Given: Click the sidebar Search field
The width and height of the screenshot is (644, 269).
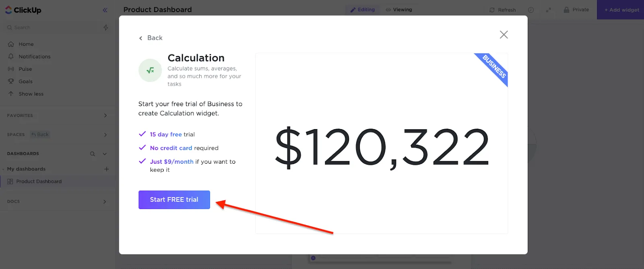Looking at the screenshot, I should point(52,27).
